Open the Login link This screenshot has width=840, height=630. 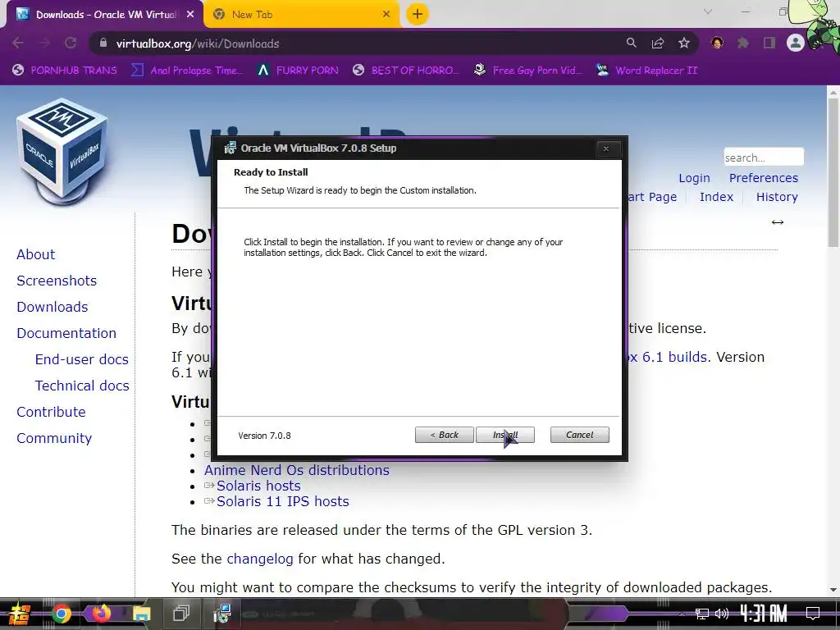tap(694, 178)
